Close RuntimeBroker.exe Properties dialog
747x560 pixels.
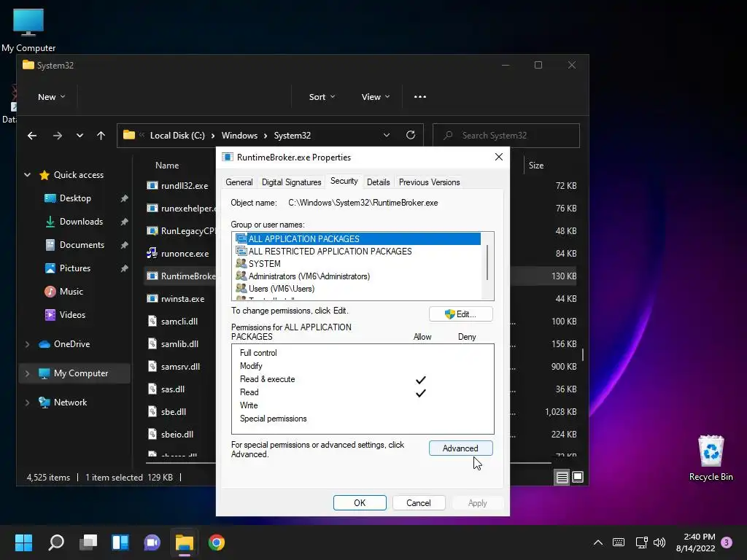499,157
